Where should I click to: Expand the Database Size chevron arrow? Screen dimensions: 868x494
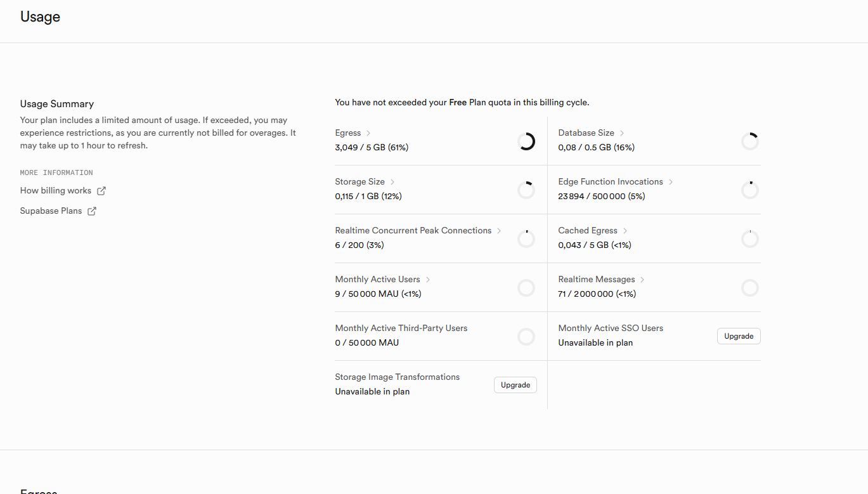[622, 133]
